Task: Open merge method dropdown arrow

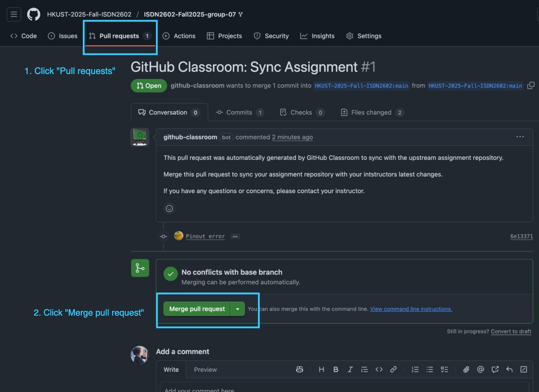Action: coord(237,309)
